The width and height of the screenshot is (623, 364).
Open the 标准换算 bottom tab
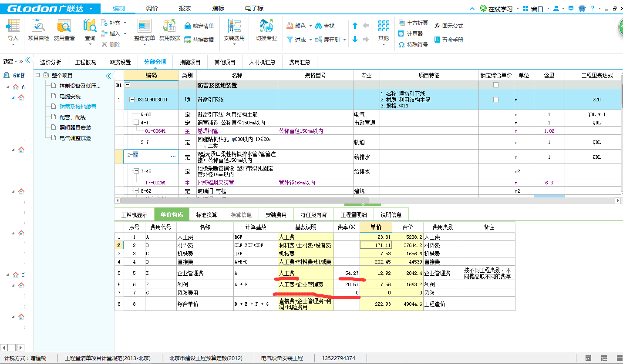coord(206,214)
